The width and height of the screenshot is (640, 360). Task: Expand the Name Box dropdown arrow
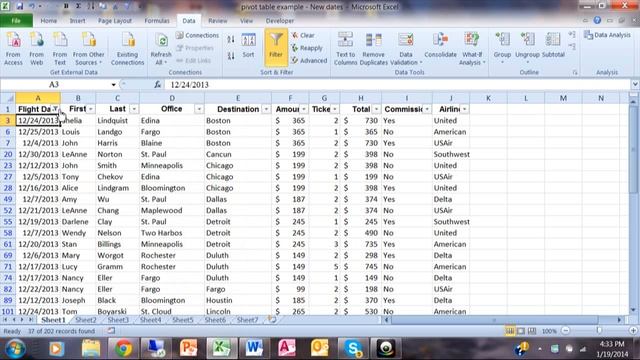click(x=113, y=85)
